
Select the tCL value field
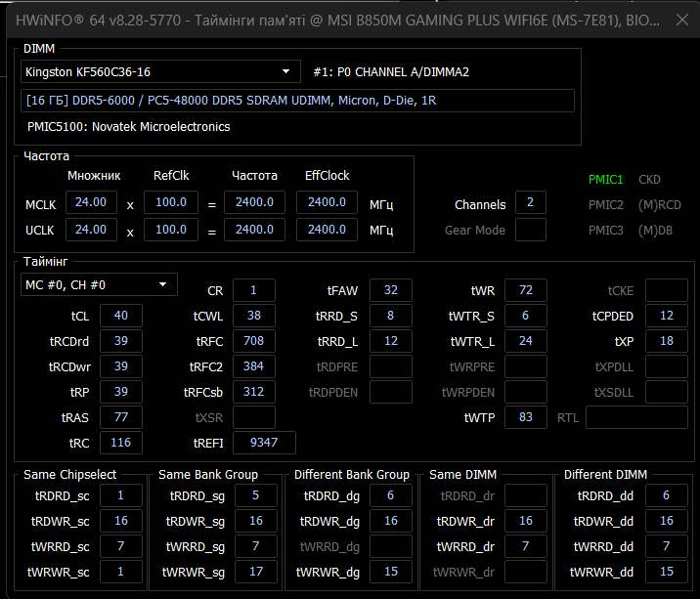(120, 316)
